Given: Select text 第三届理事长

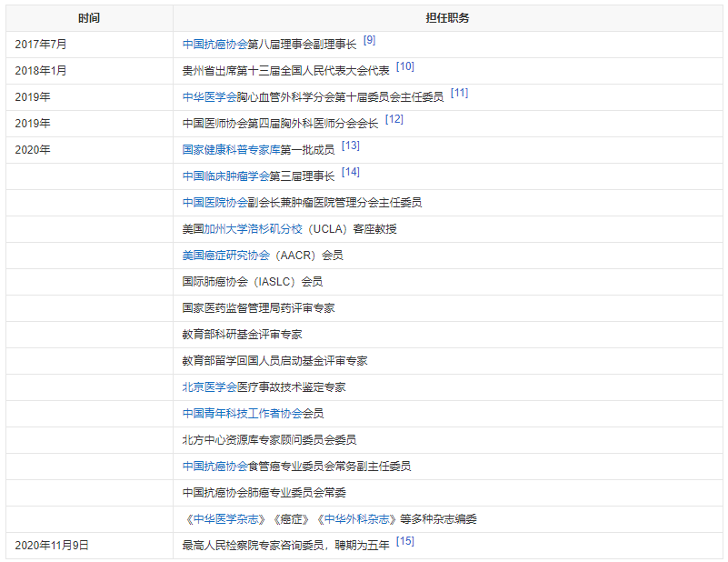Looking at the screenshot, I should [x=302, y=176].
